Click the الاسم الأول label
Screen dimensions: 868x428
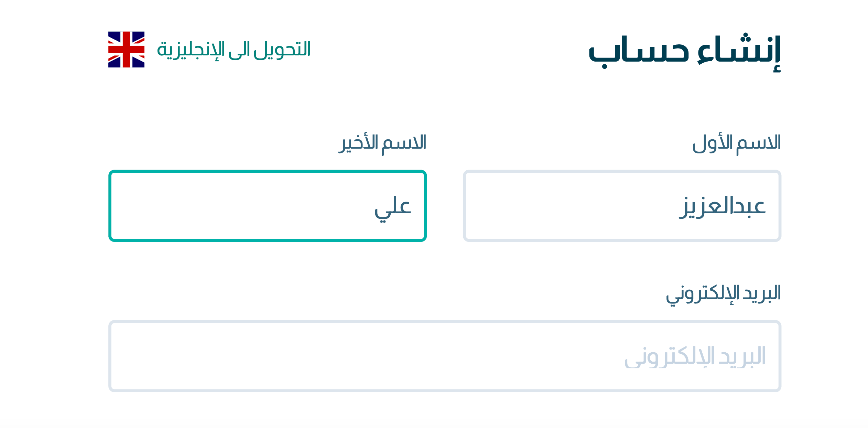(x=736, y=144)
